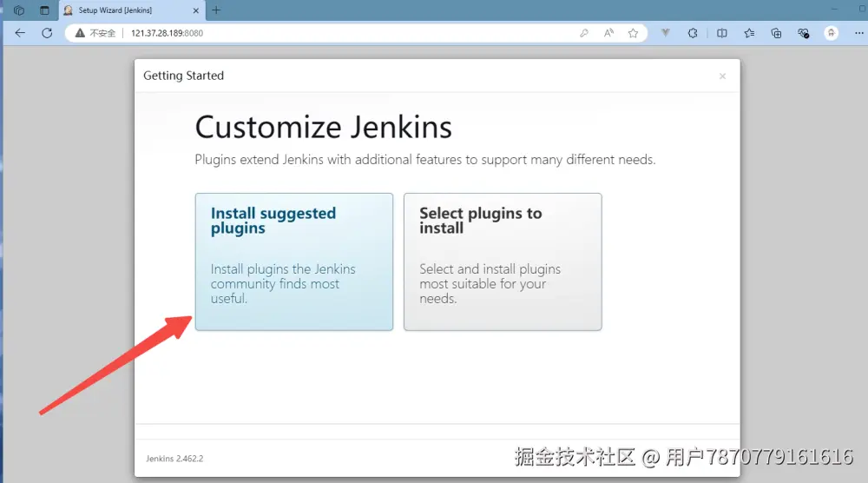
Task: Reload the Jenkins page
Action: coord(47,33)
